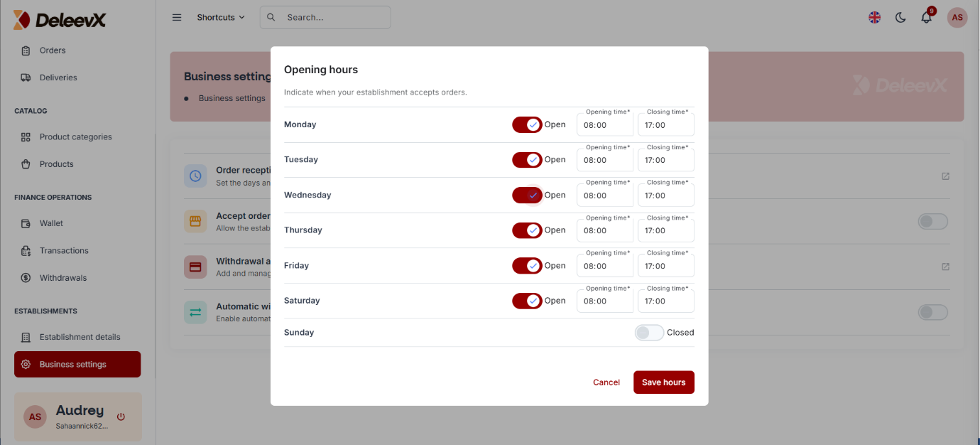Screen dimensions: 980x445
Task: Edit Thursday opening time field
Action: (605, 230)
